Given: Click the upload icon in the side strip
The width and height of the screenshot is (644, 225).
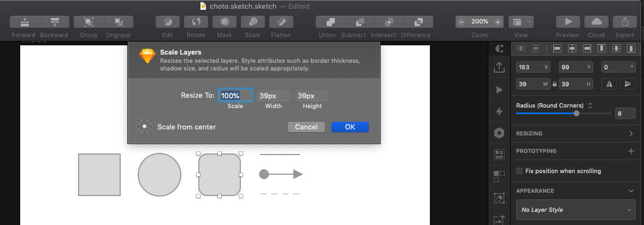Looking at the screenshot, I should click(499, 67).
